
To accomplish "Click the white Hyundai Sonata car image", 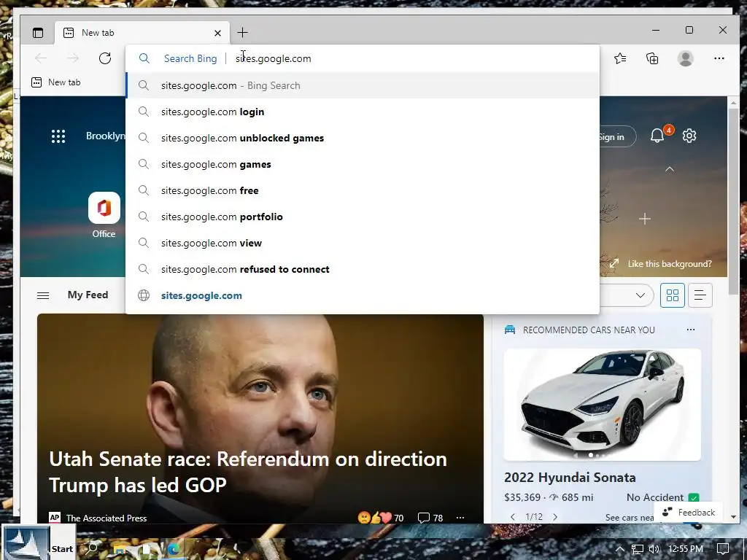I will tap(602, 405).
